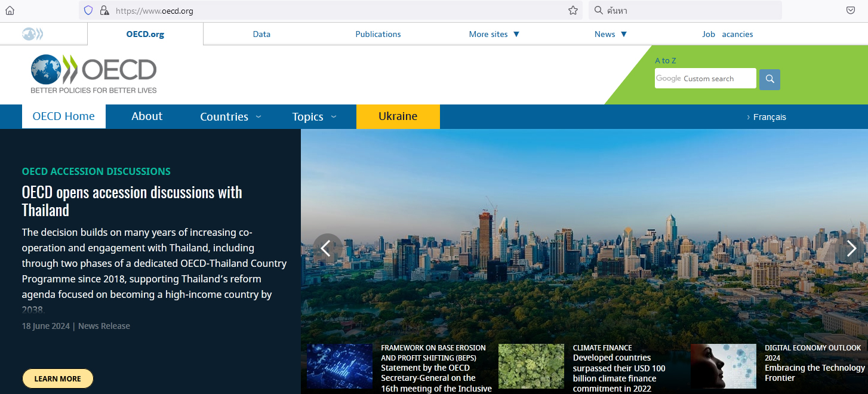Click the Learn More button

(x=58, y=378)
